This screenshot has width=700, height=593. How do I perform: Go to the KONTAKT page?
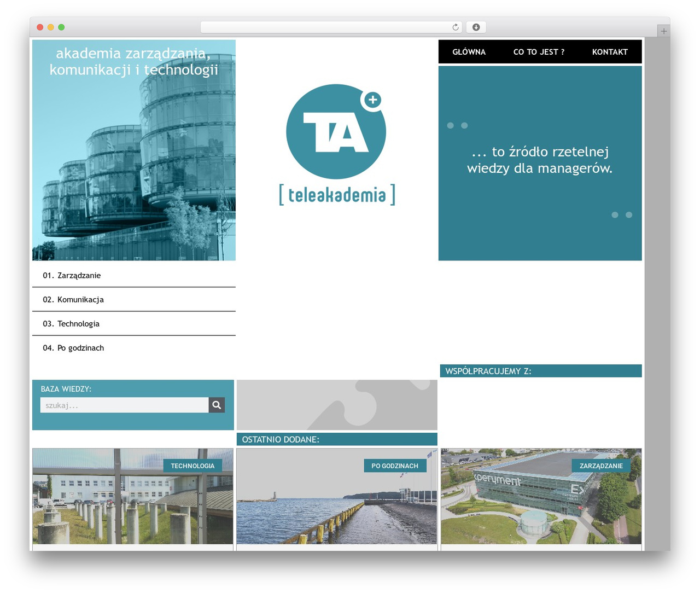610,52
